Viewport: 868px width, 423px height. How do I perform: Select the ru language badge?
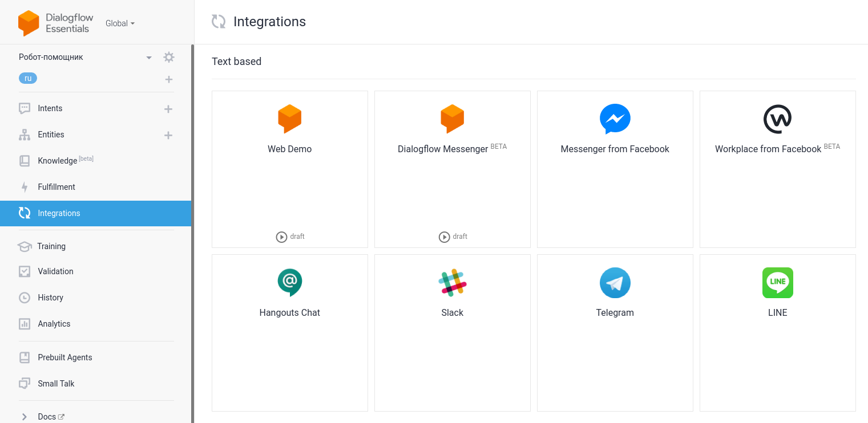click(28, 78)
